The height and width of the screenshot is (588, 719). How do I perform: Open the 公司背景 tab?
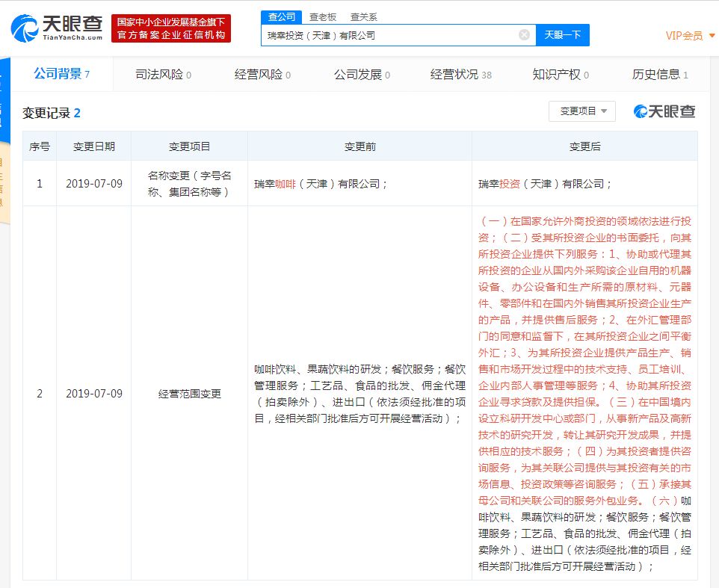click(61, 74)
